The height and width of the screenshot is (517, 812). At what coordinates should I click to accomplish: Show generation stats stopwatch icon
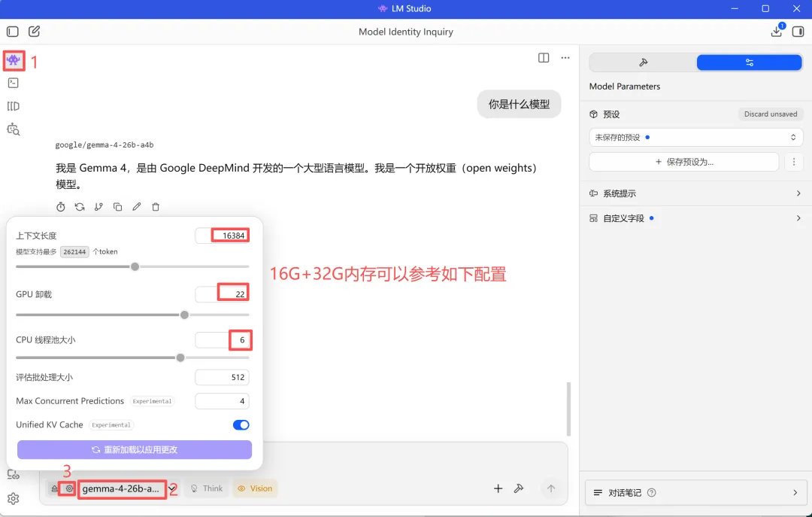[61, 207]
